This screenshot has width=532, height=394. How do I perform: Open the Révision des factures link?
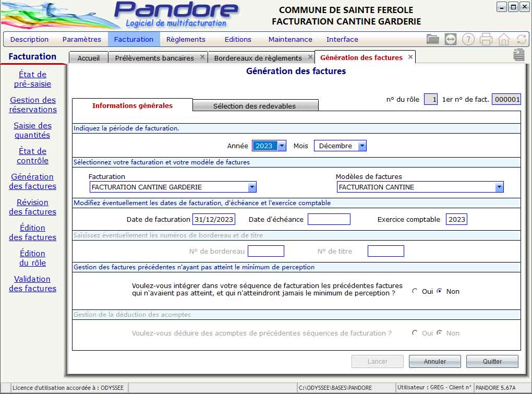32,207
